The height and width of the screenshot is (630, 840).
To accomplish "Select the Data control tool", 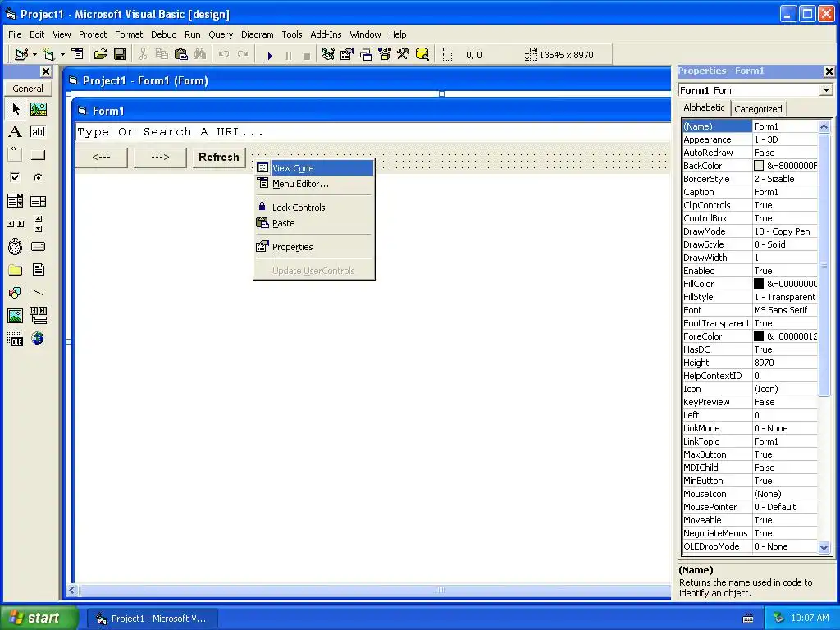I will (38, 316).
